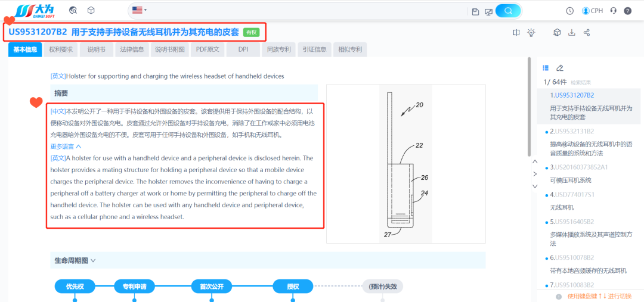Image resolution: width=644 pixels, height=302 pixels.
Task: Switch to the 权利要求 tab
Action: [x=61, y=49]
